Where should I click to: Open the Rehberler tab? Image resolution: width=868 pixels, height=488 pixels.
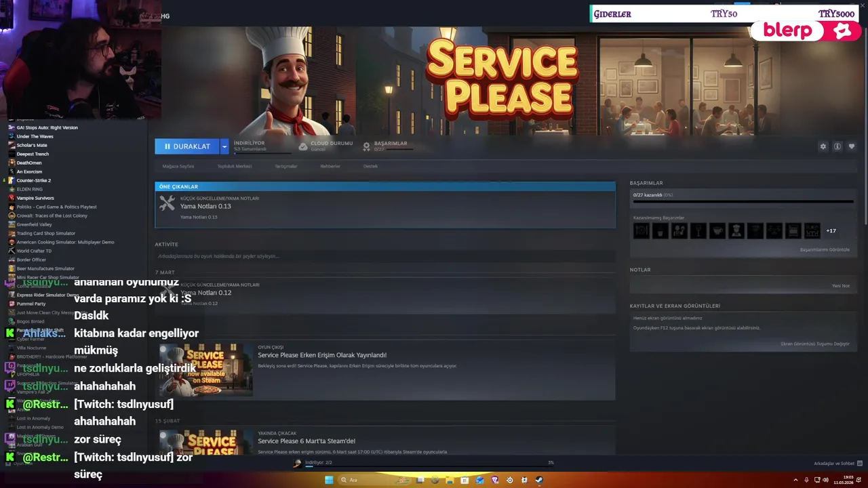pyautogui.click(x=330, y=166)
